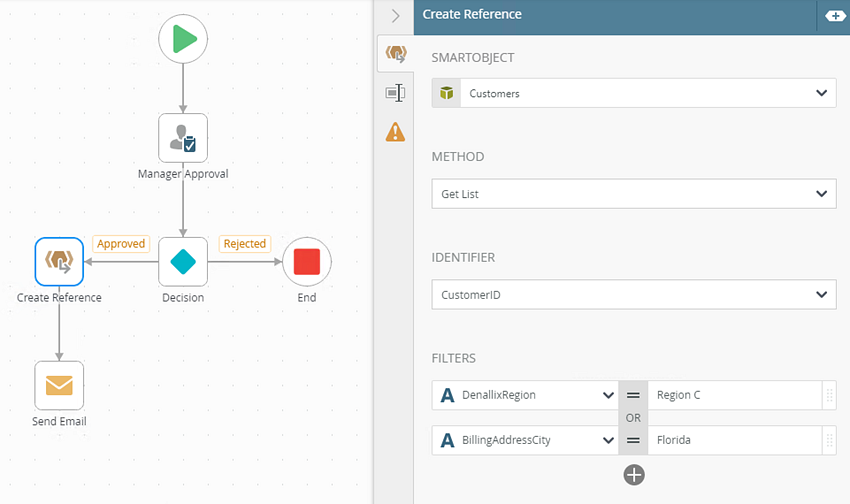Select the Manager Approval task step

(183, 138)
